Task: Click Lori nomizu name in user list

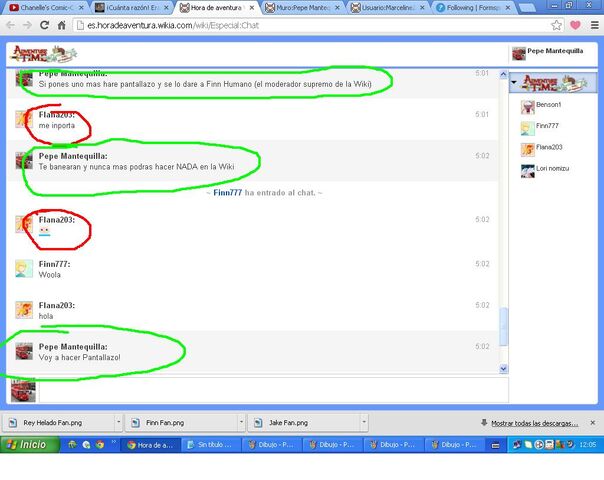Action: [x=552, y=168]
